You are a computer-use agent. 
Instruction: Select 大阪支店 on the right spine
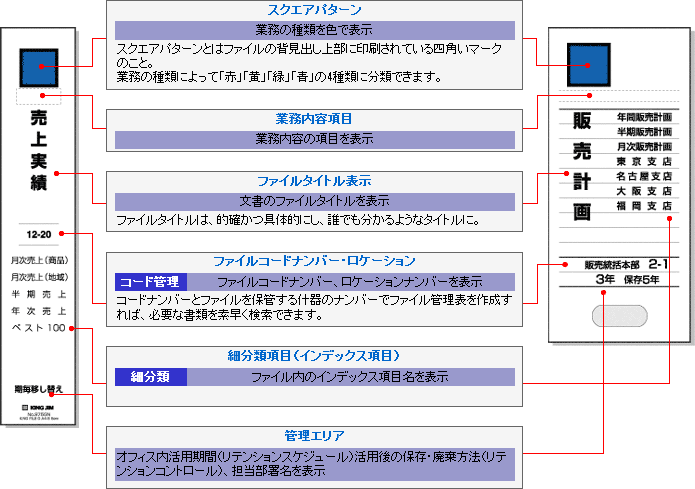(x=644, y=191)
